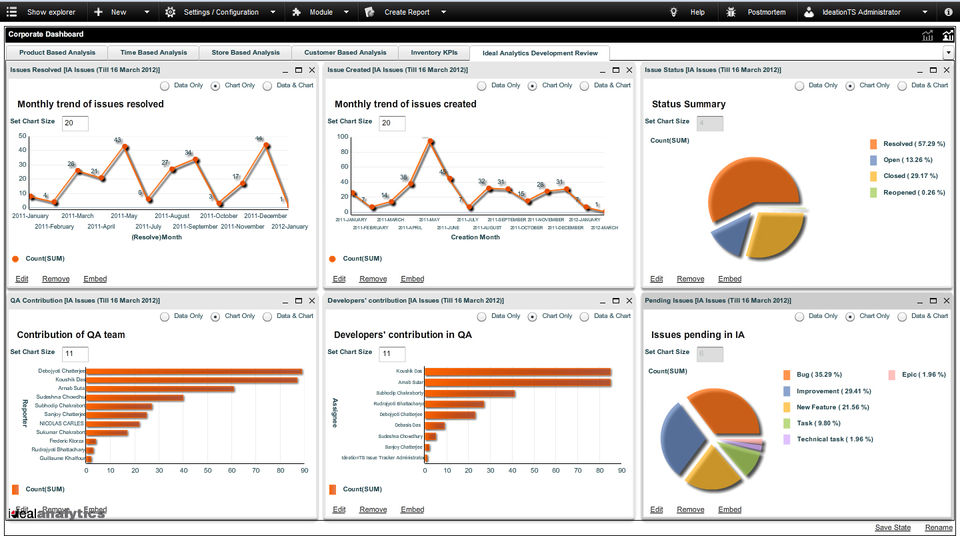This screenshot has width=960, height=536.
Task: Open the tab overflow dropdown arrow
Action: 948,53
